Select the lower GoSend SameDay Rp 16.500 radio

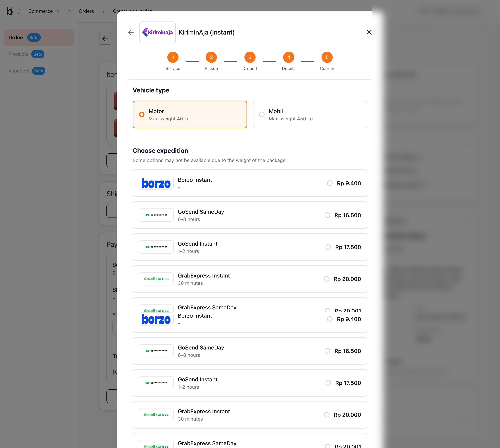327,351
